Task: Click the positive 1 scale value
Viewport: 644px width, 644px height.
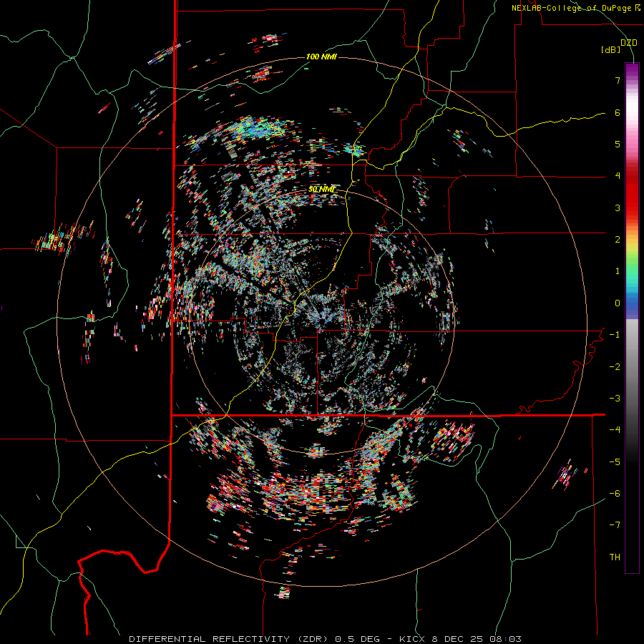Action: [618, 271]
